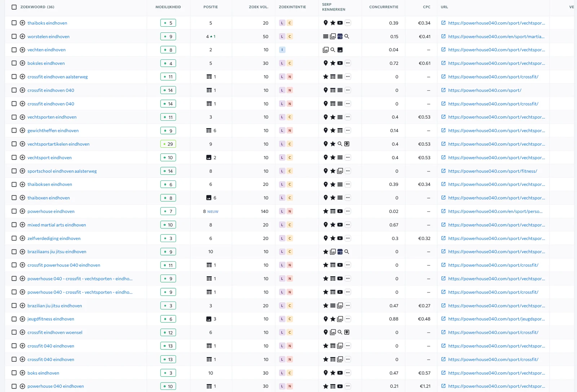The image size is (577, 392).
Task: Click star icon in crossfit eindhoven aalsterweg row
Action: click(x=326, y=77)
